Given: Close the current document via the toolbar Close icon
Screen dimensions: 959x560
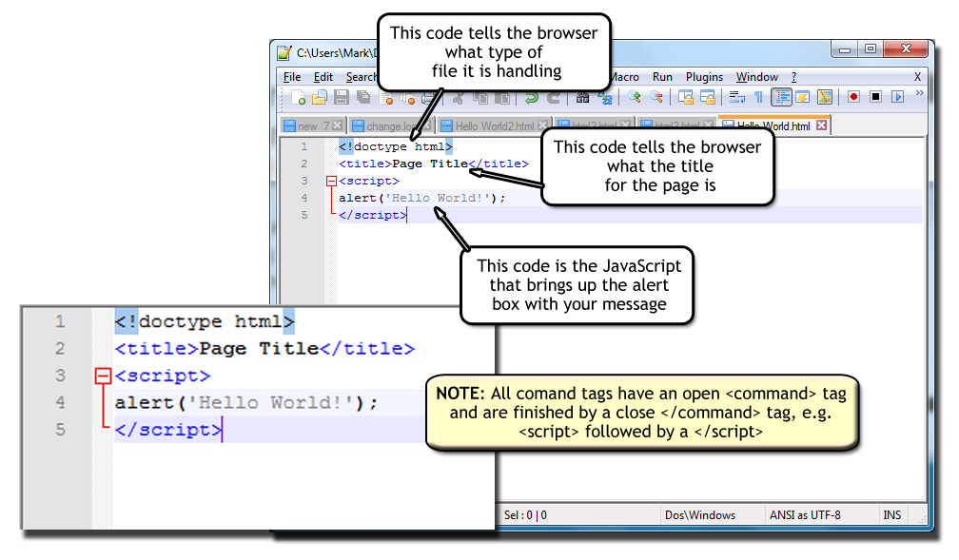Looking at the screenshot, I should (386, 97).
